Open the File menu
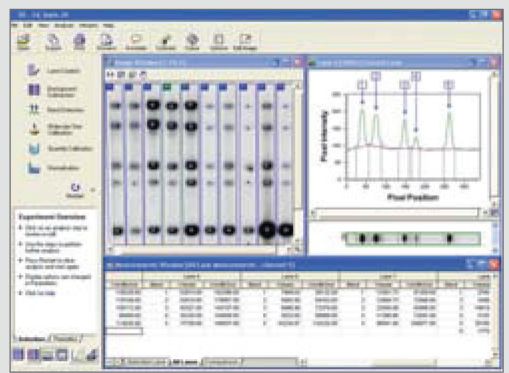 pos(14,26)
